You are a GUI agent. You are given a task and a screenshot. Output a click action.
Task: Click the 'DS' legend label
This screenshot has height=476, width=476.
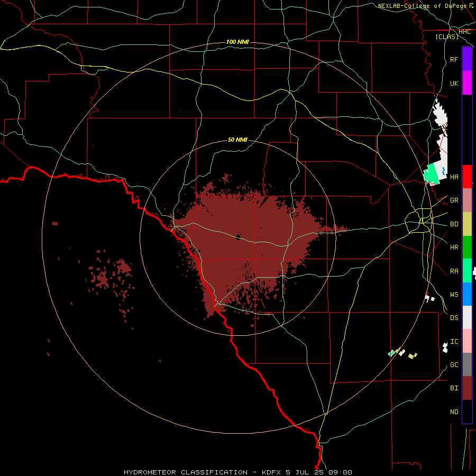(x=454, y=318)
